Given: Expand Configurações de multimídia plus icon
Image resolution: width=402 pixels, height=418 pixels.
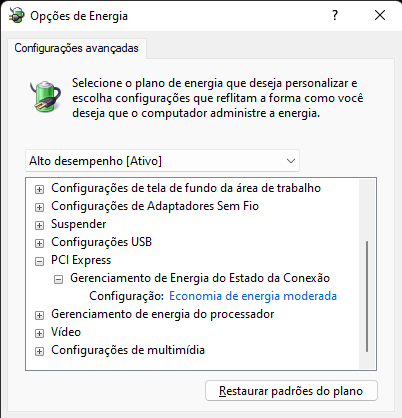Looking at the screenshot, I should (x=39, y=351).
